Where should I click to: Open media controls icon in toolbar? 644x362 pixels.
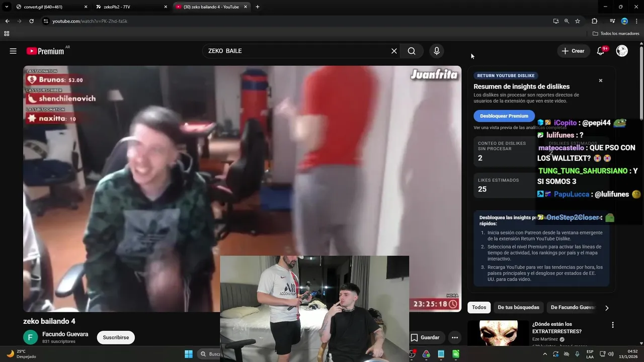pos(612,21)
